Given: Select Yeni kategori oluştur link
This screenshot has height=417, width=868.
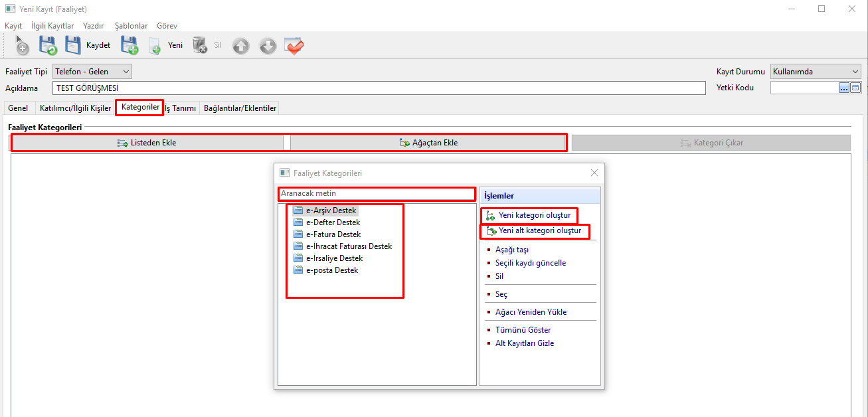Looking at the screenshot, I should [534, 215].
